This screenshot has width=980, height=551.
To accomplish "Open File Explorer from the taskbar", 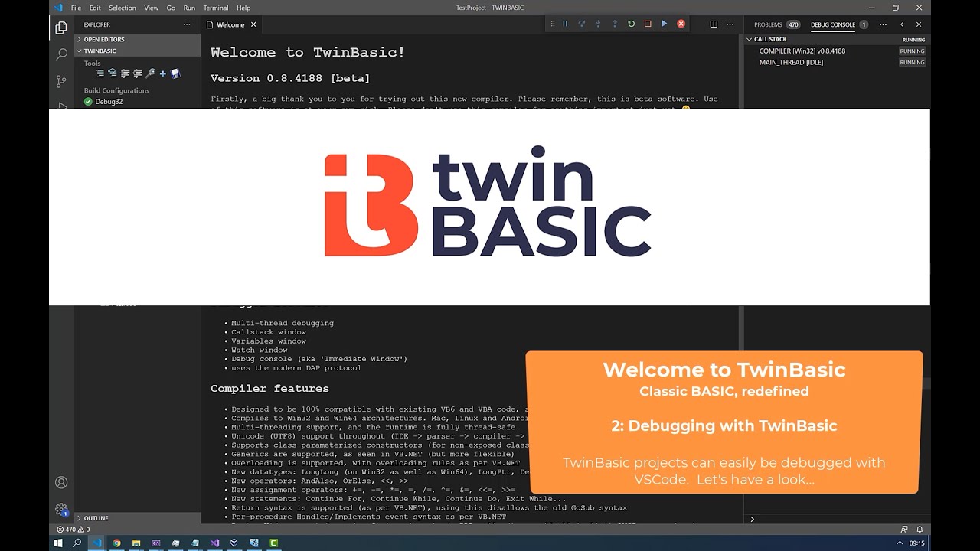I will click(x=136, y=543).
